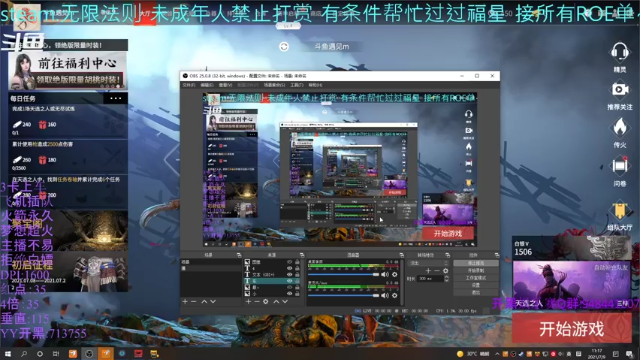Screen dimensions: 640x360
Task: Enable 工作室模式 studio mode
Action: [476, 278]
